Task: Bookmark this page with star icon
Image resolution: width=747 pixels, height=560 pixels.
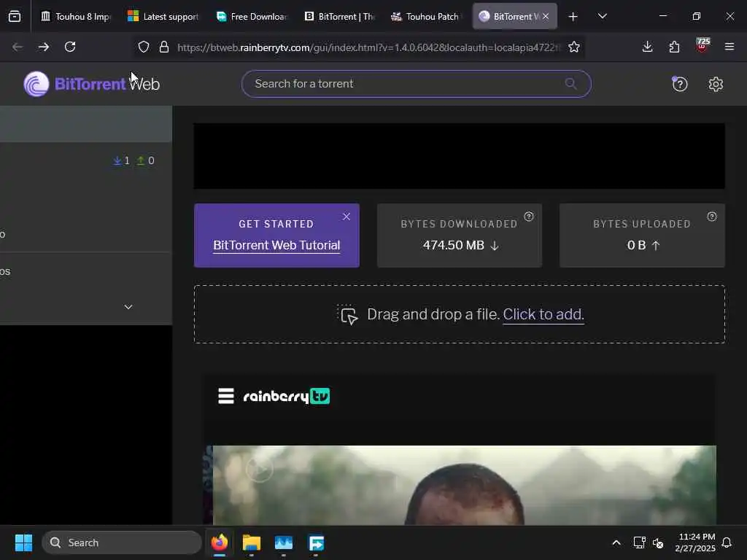Action: click(x=574, y=47)
